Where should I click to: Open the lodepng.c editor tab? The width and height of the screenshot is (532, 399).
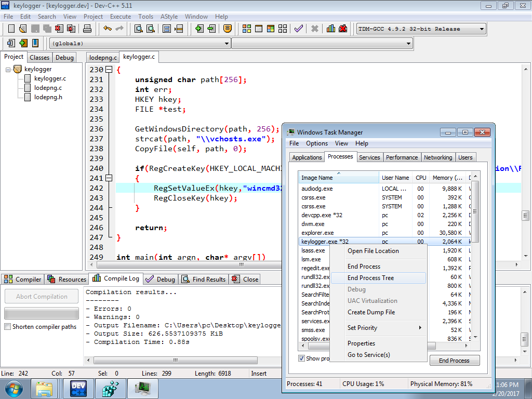(103, 58)
